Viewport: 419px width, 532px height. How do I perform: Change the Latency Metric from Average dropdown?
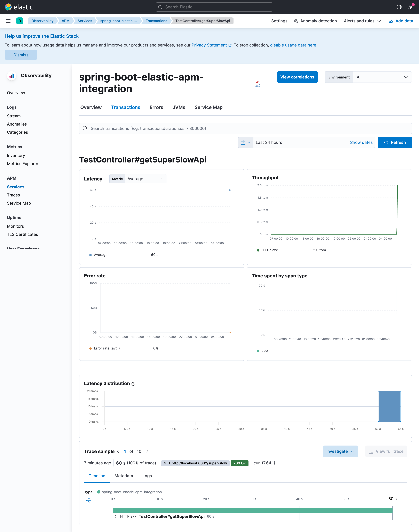145,179
